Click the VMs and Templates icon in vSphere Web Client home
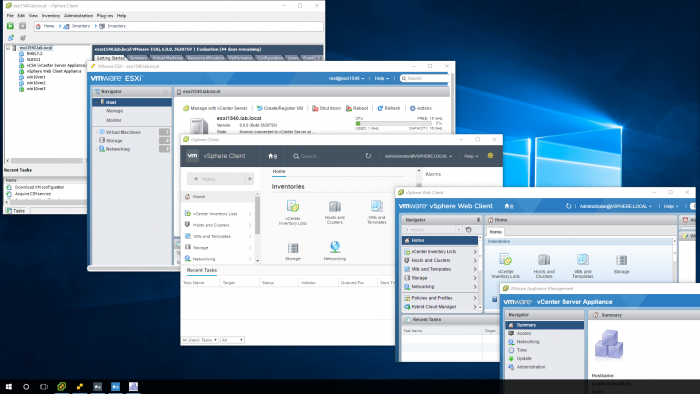 pos(583,260)
